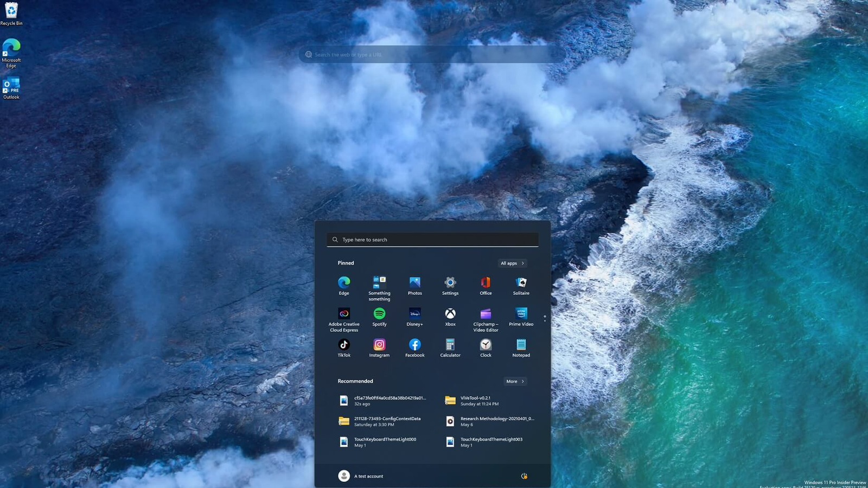The width and height of the screenshot is (868, 488).
Task: Open the Instagram app
Action: tap(379, 348)
